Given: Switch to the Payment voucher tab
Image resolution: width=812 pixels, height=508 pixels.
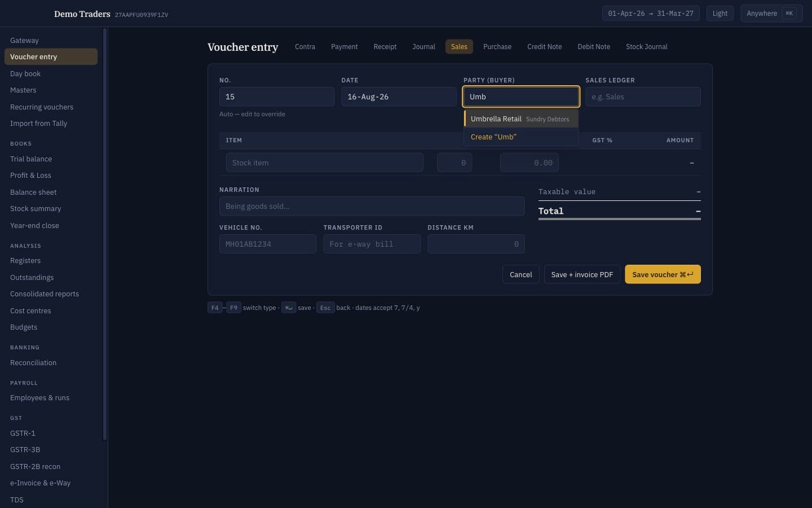Looking at the screenshot, I should 344,47.
